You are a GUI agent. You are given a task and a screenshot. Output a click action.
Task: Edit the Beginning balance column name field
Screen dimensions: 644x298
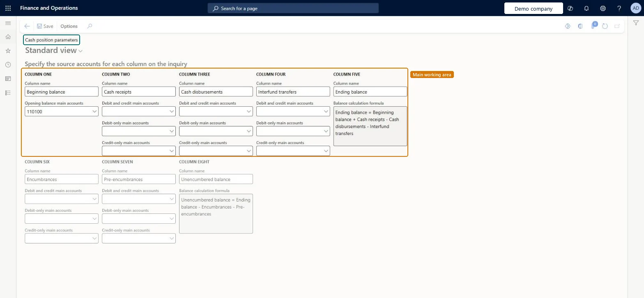(62, 92)
